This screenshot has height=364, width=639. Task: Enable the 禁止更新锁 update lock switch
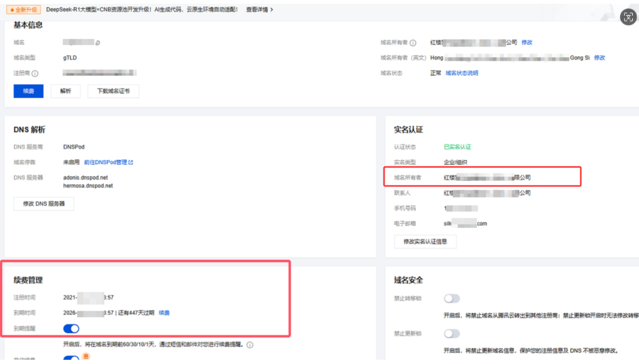452,334
